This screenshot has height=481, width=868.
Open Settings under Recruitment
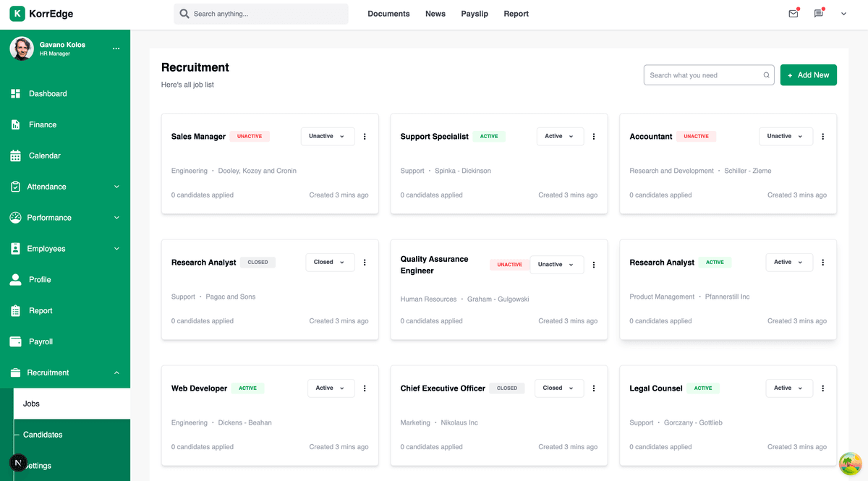(38, 465)
